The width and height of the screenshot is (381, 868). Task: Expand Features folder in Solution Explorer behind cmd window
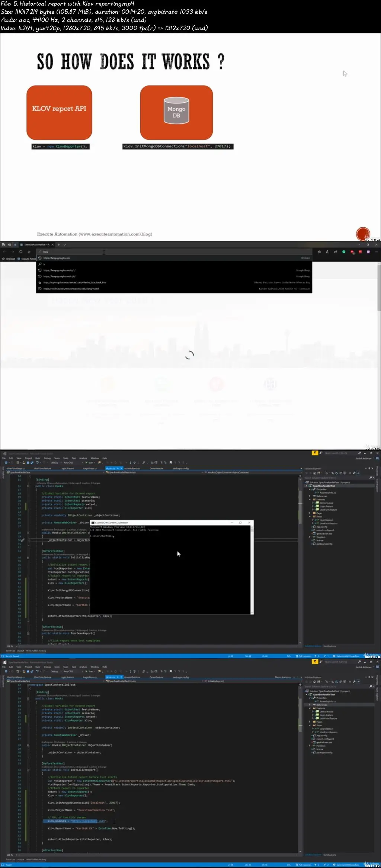pos(310,500)
